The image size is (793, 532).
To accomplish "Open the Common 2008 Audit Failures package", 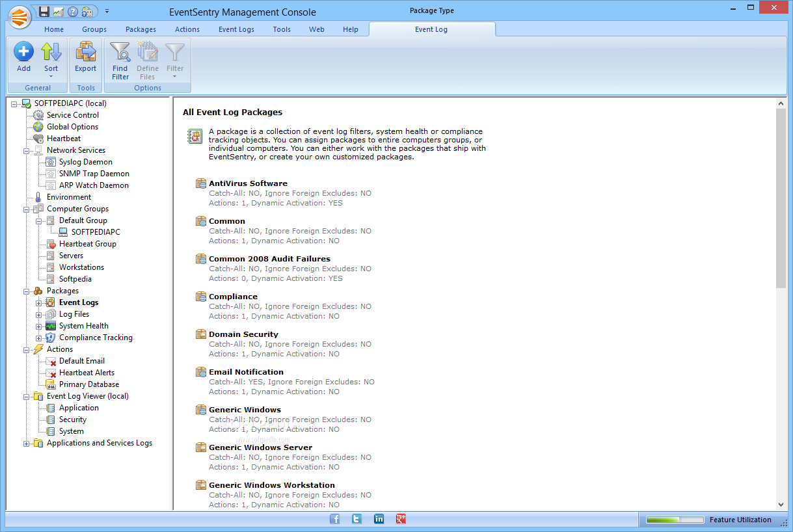I will [x=269, y=259].
